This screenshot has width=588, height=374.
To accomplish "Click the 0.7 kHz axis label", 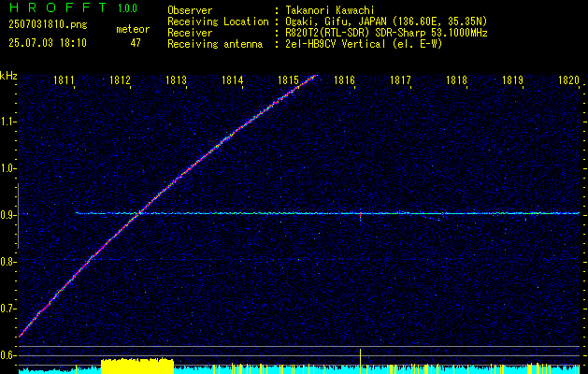I will [x=7, y=309].
